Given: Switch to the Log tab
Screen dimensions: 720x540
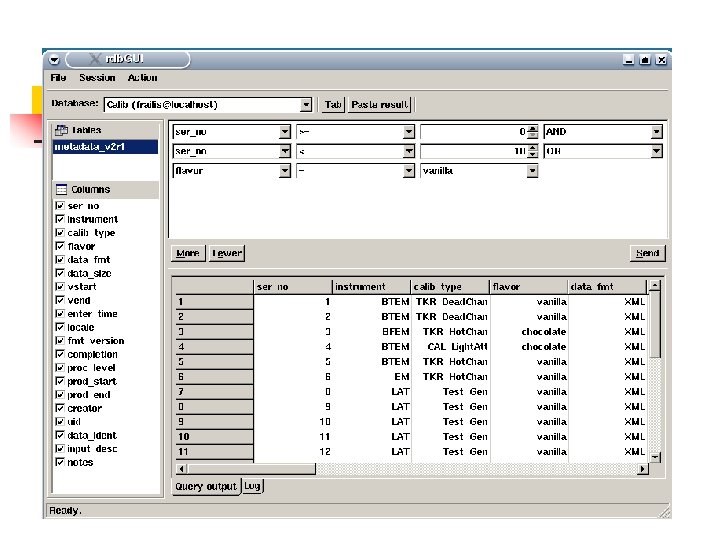Looking at the screenshot, I should 254,487.
